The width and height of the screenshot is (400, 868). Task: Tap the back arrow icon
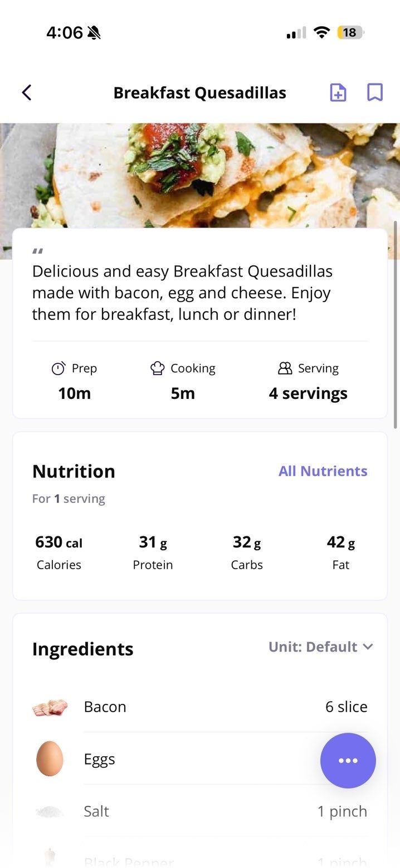pos(27,92)
